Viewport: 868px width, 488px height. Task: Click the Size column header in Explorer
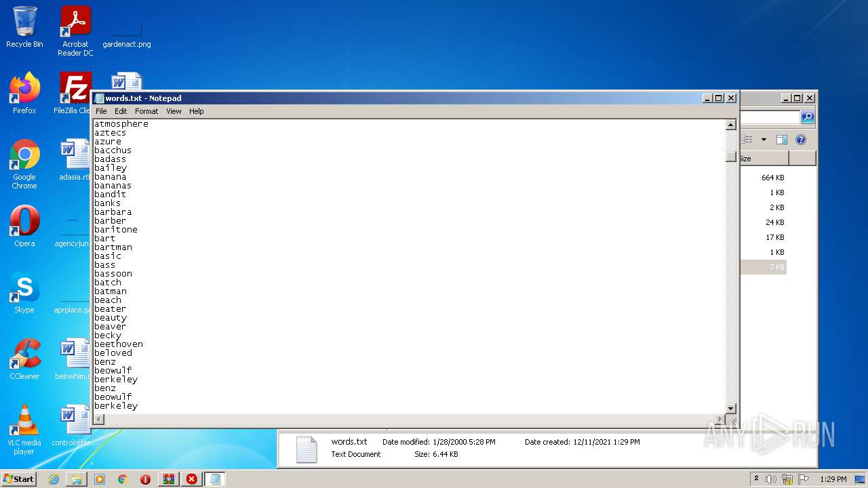coord(764,159)
